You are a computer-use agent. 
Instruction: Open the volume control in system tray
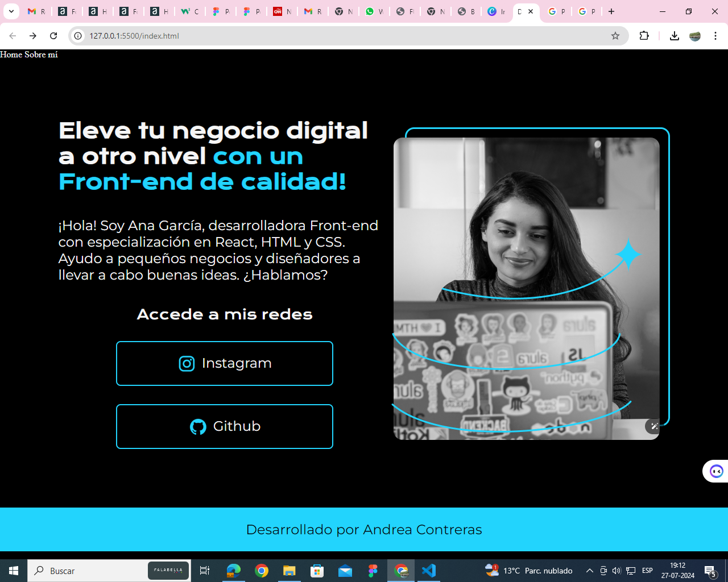(x=617, y=571)
